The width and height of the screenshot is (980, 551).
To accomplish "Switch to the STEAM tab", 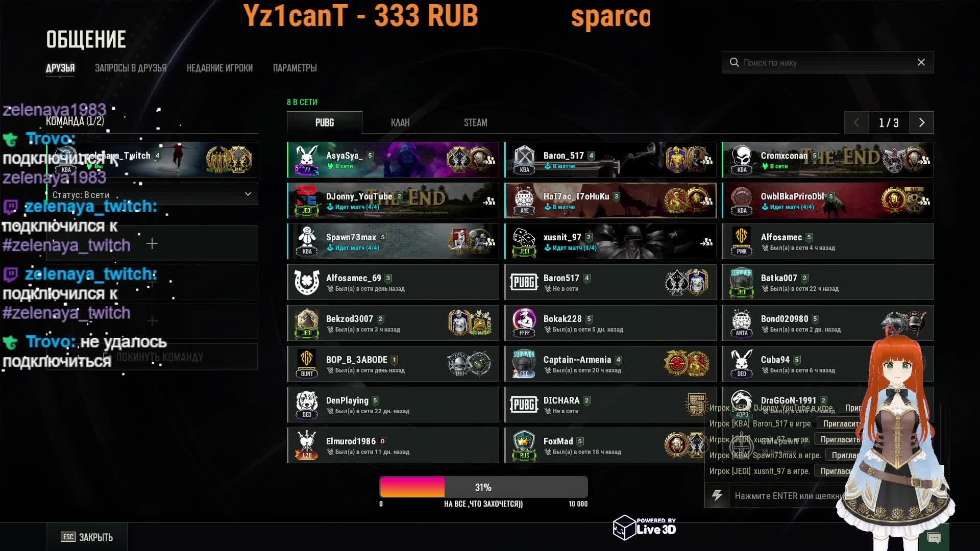I will pos(476,122).
